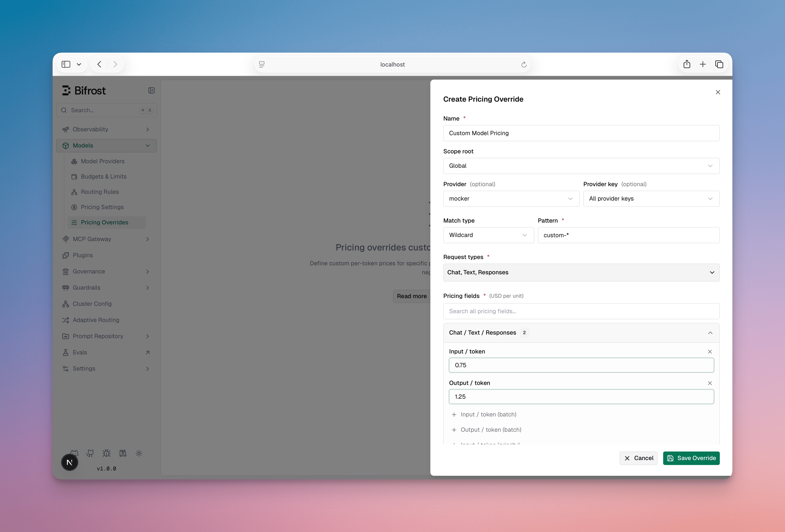
Task: Expand the Settings menu
Action: coord(106,369)
